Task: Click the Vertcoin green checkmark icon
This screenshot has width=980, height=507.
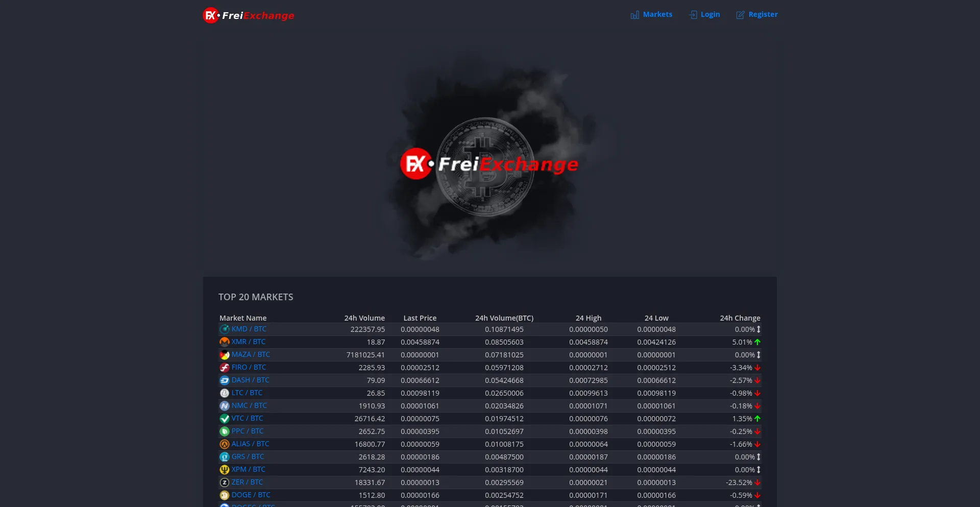Action: [225, 419]
